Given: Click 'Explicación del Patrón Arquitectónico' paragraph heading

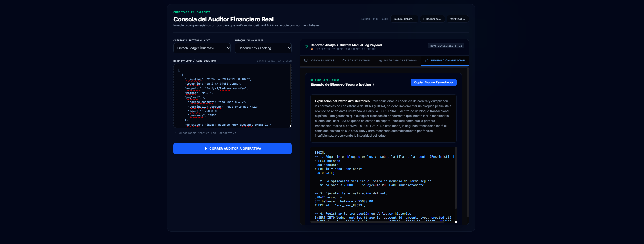Looking at the screenshot, I should (x=343, y=101).
